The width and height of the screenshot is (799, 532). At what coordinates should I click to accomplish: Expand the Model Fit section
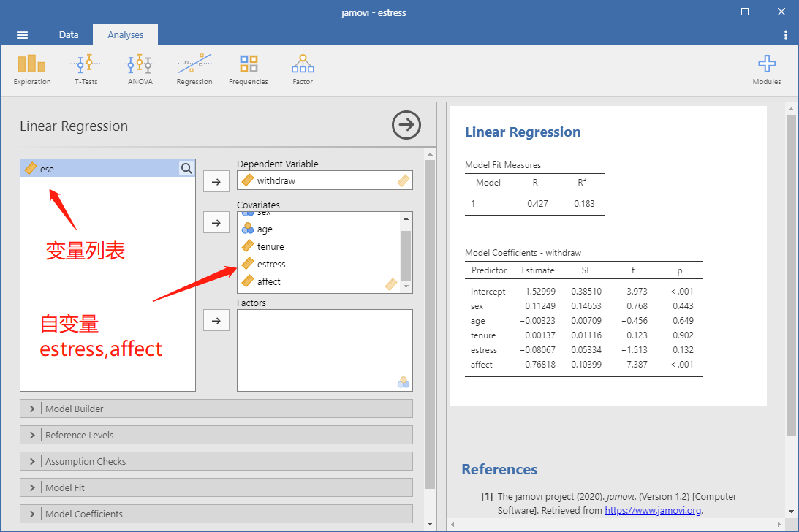click(x=216, y=487)
